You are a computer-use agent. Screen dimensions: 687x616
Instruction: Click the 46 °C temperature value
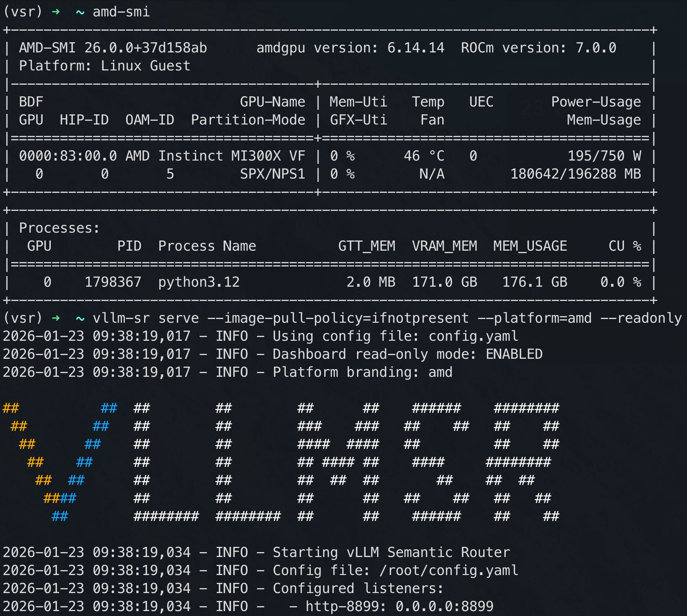[424, 156]
